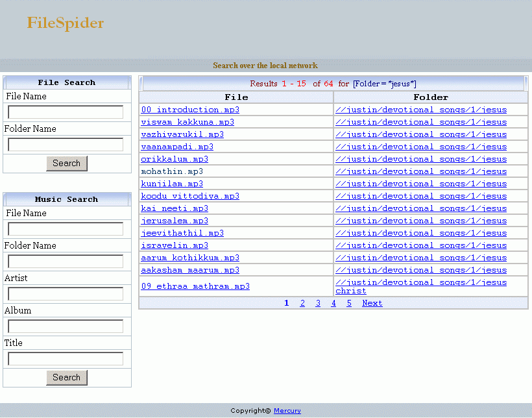This screenshot has width=532, height=418.
Task: Open the folder link for kunjilam.mp3 row
Action: coord(421,184)
